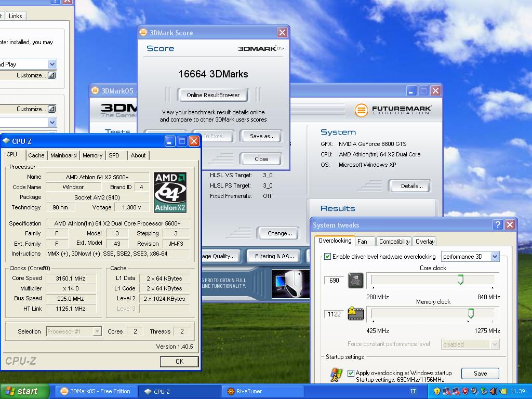This screenshot has width=532, height=399.
Task: Click the GPU chip icon beside Core clock
Action: tap(356, 280)
